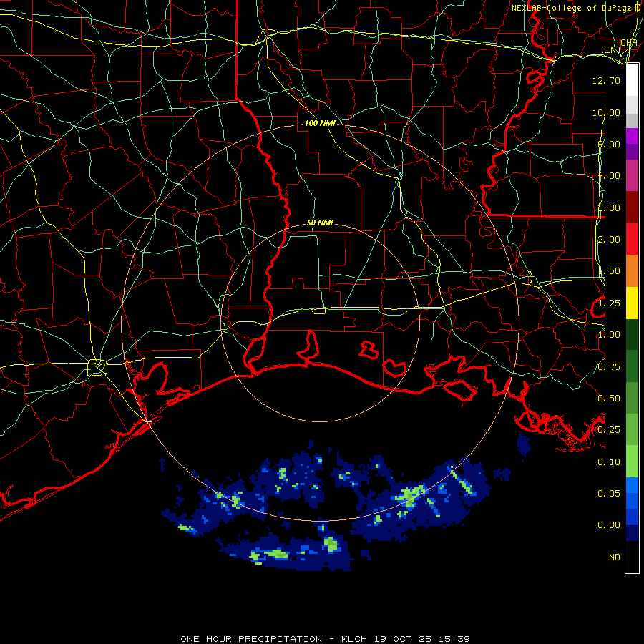
Task: Click the 0.25 scale label
Action: 609,430
